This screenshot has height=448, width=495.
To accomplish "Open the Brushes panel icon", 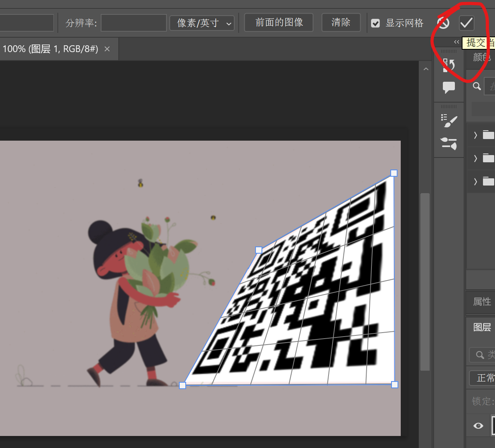I will (x=449, y=143).
